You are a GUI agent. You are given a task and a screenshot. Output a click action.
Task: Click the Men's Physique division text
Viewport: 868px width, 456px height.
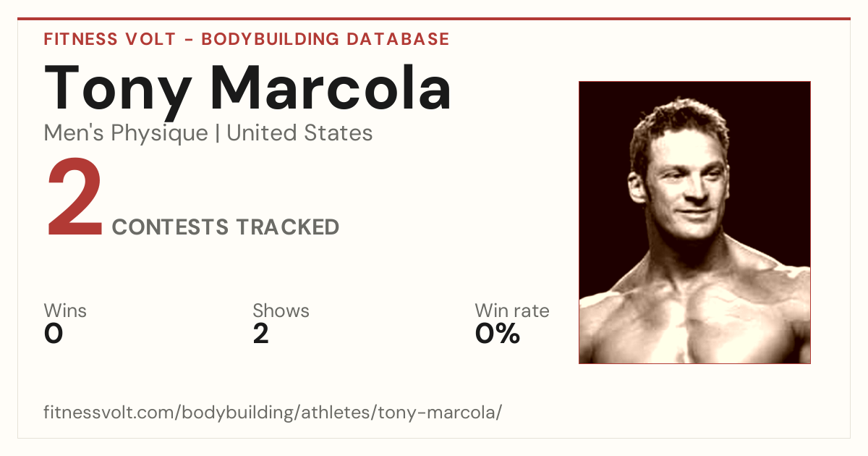pos(126,133)
